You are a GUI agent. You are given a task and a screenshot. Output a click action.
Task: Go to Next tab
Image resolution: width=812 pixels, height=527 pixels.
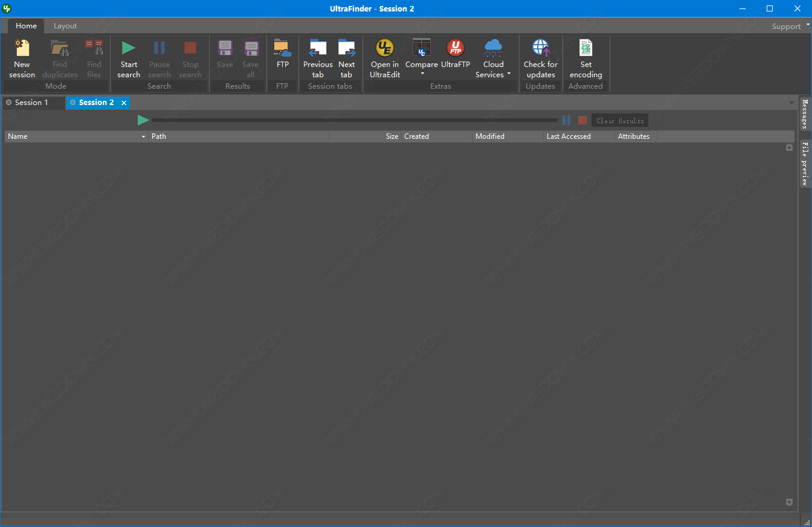click(346, 59)
